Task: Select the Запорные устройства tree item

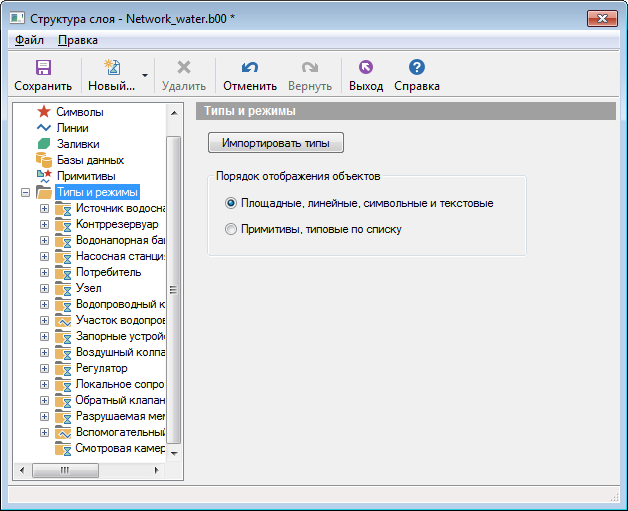Action: pos(120,336)
